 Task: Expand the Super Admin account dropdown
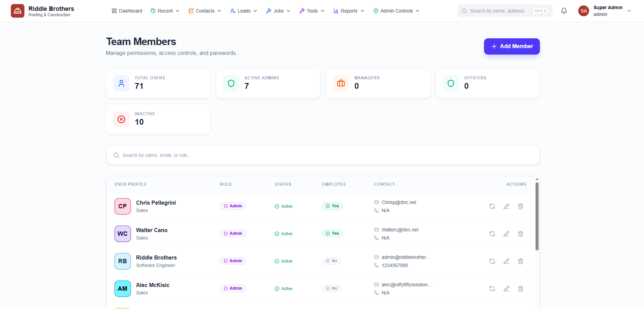[x=630, y=11]
